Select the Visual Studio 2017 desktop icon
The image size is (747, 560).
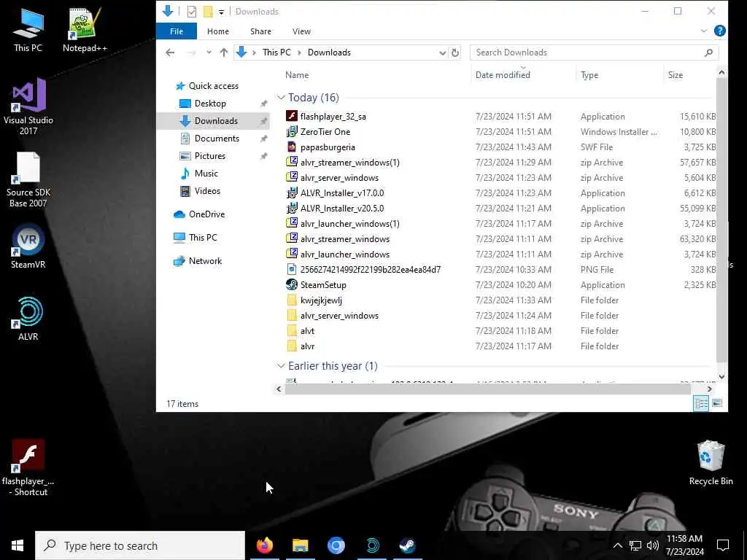pyautogui.click(x=28, y=106)
